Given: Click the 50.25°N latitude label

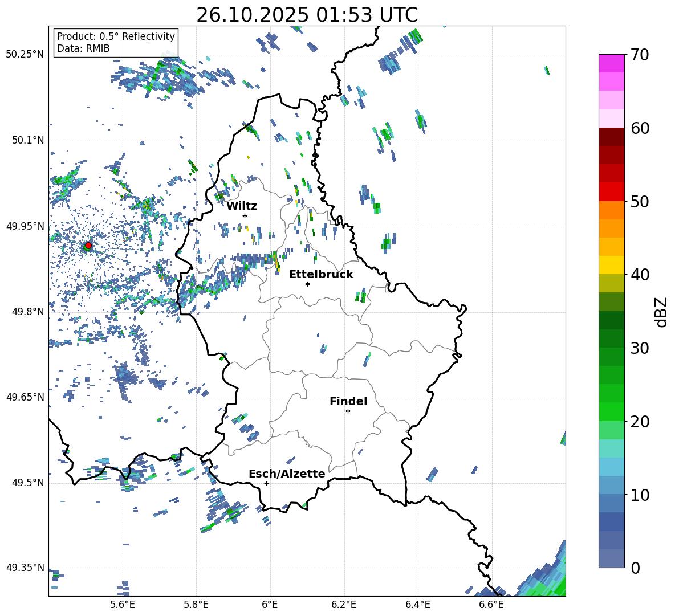Looking at the screenshot, I should click(x=25, y=55).
